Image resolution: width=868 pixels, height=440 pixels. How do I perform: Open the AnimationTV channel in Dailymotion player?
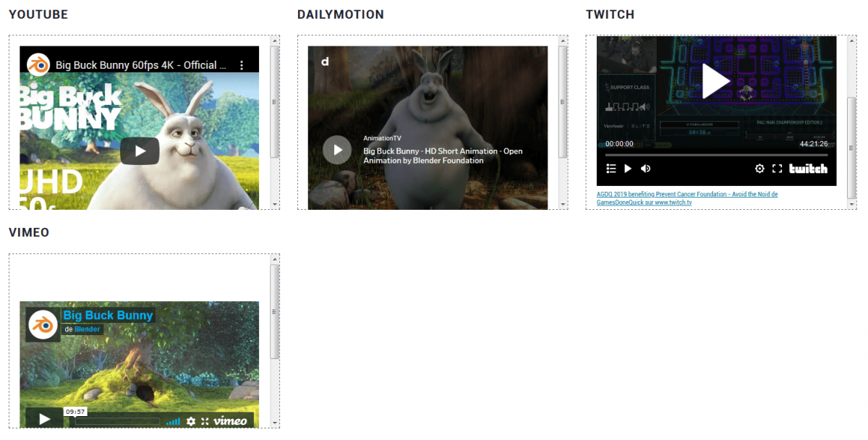click(382, 137)
